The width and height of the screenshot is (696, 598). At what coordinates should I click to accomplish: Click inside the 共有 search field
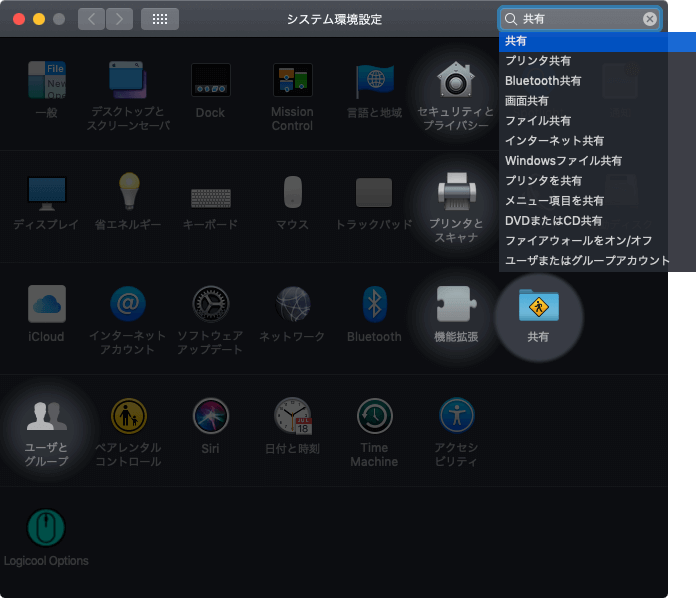click(580, 19)
